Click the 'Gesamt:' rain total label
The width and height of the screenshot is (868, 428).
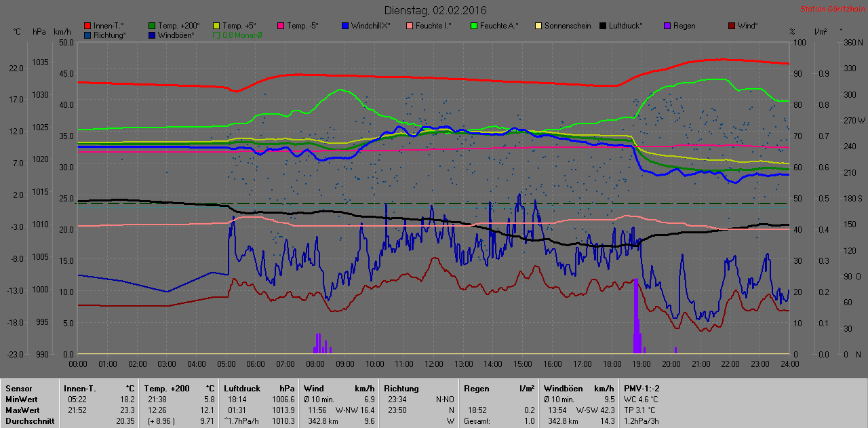pos(477,421)
